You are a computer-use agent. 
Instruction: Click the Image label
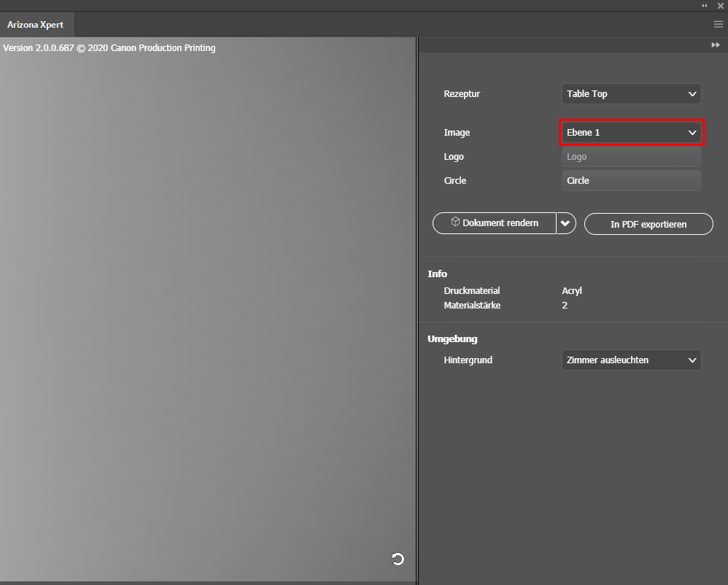[x=457, y=133]
